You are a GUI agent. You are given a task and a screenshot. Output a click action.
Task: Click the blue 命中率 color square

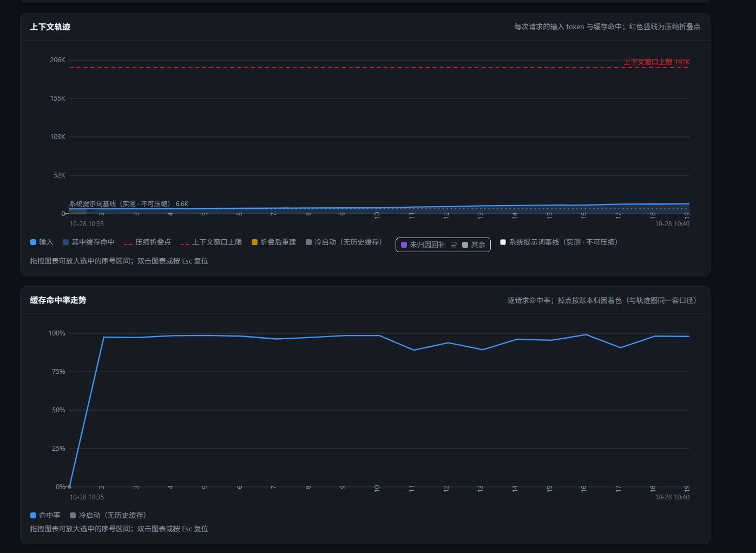34,516
